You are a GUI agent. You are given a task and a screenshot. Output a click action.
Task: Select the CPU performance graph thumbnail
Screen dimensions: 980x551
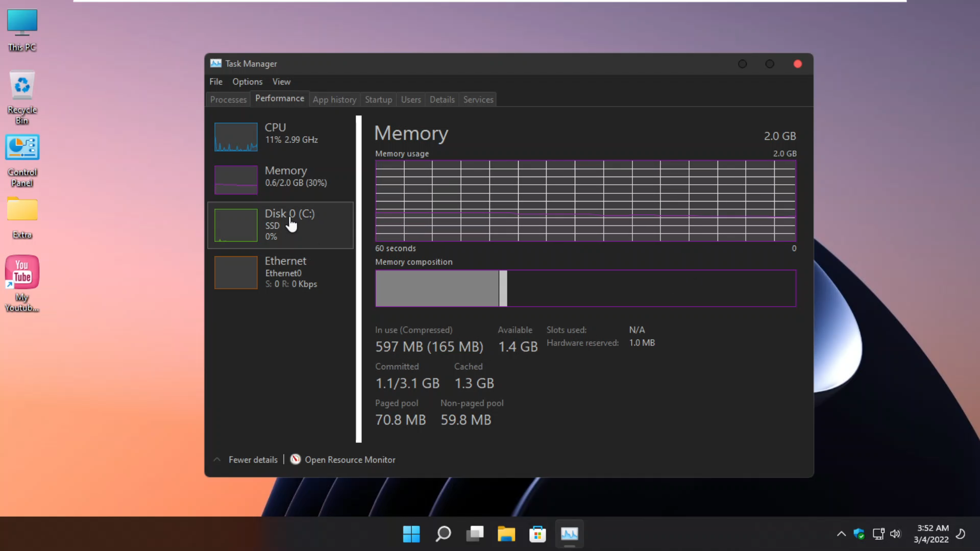tap(236, 137)
